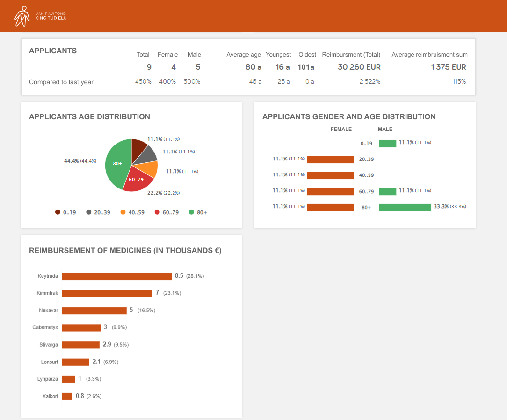This screenshot has height=420, width=507.
Task: Click the '450%' total comparison value
Action: click(x=143, y=81)
